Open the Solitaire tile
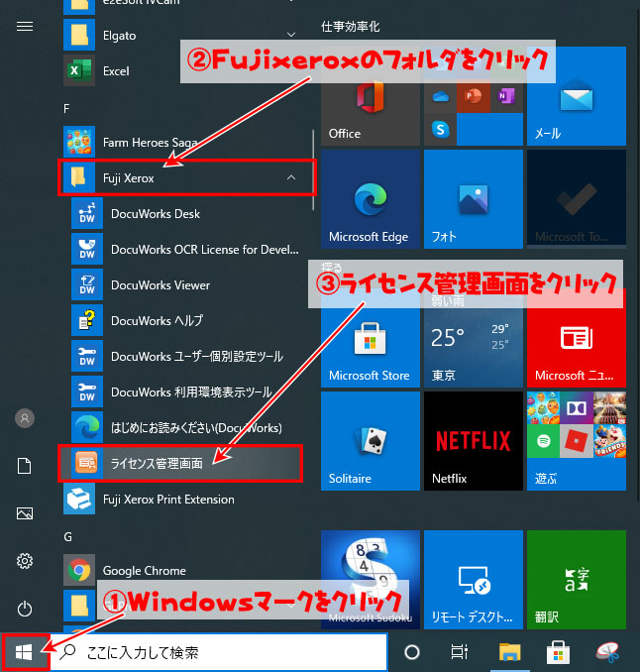 click(371, 441)
